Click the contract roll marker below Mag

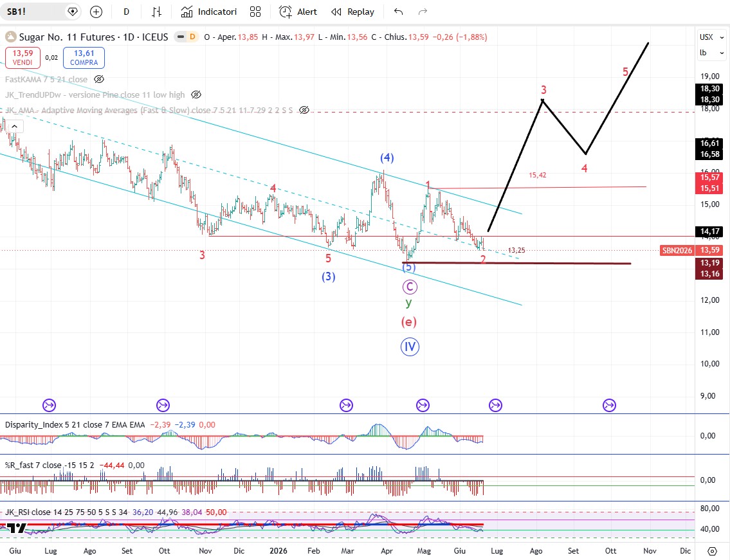point(423,406)
